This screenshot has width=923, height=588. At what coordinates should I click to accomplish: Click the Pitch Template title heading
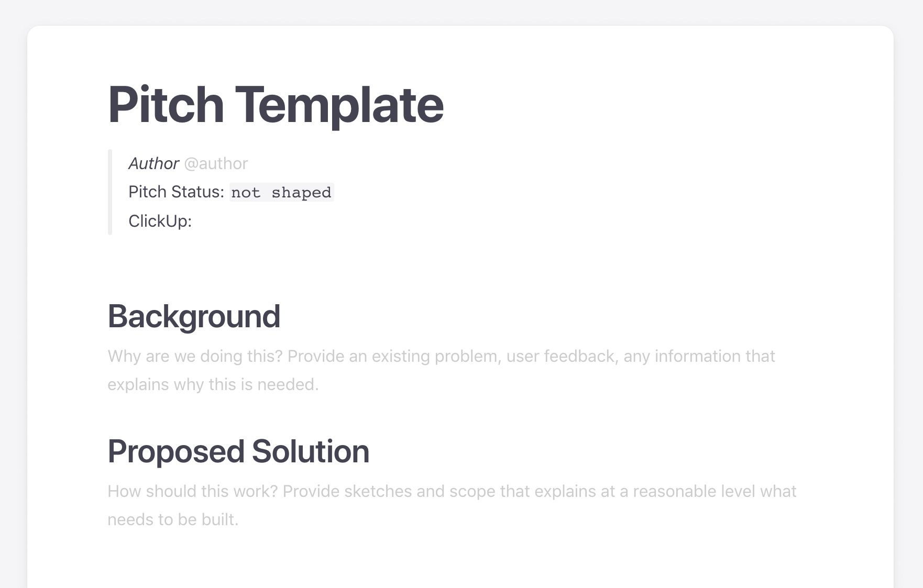click(x=276, y=105)
